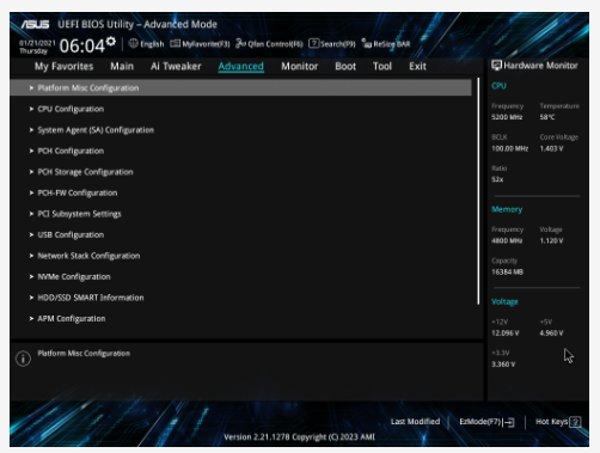Expand PCH Configuration arrow

pyautogui.click(x=31, y=151)
